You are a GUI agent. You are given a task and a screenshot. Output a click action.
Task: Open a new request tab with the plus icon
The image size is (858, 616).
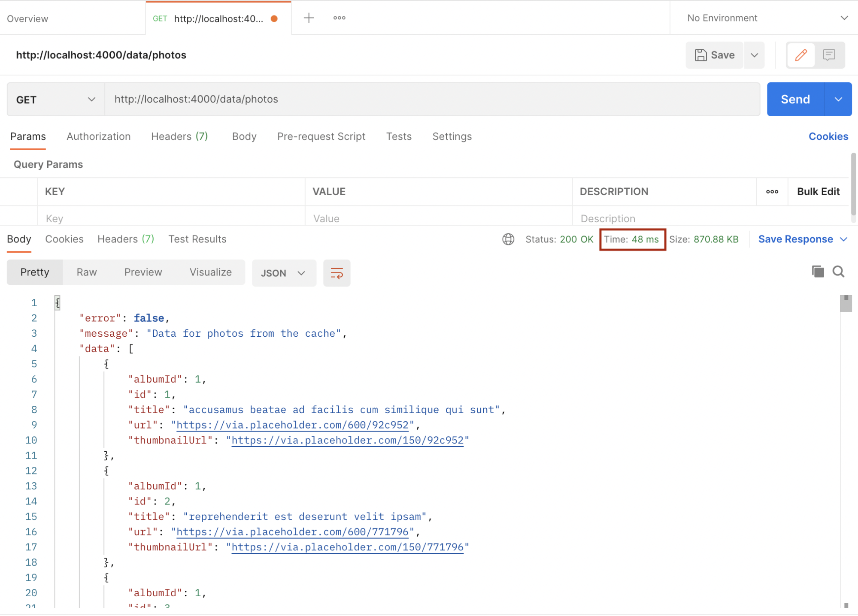pyautogui.click(x=308, y=18)
